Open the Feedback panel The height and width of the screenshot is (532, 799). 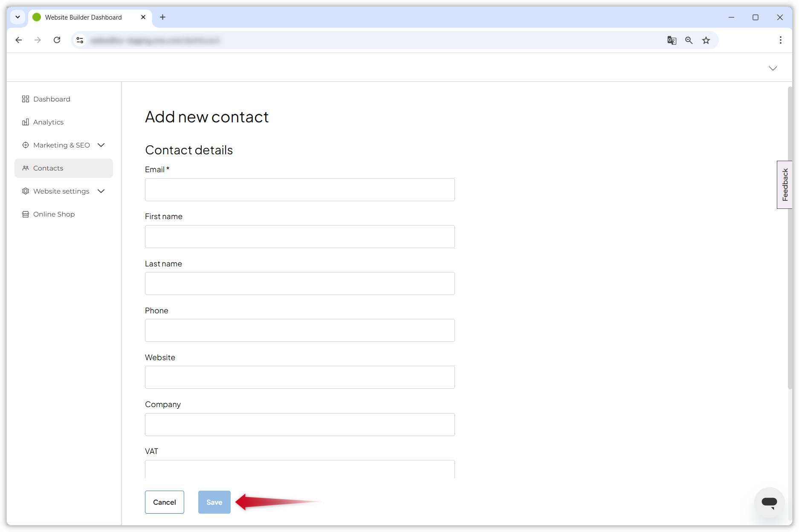[x=785, y=185]
